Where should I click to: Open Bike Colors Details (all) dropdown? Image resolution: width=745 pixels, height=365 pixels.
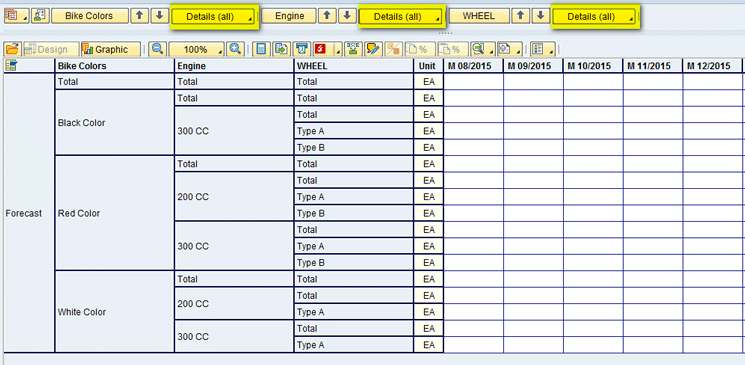(x=214, y=17)
